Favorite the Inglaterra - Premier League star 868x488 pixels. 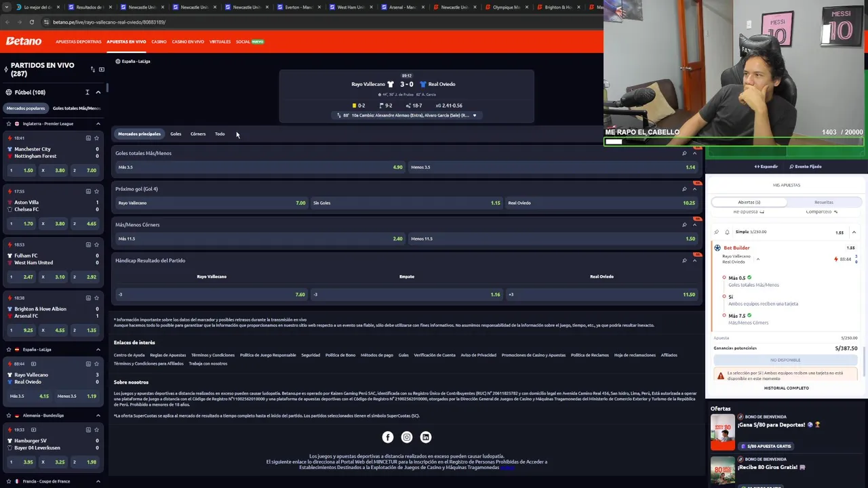(8, 124)
